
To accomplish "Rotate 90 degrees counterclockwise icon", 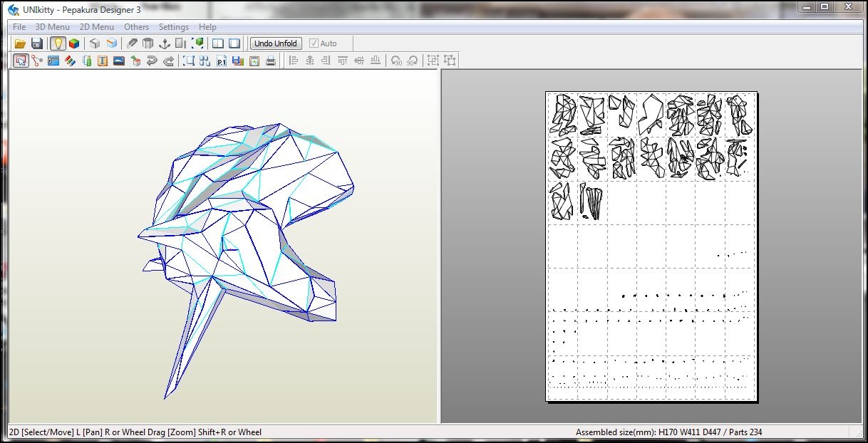I will (396, 61).
